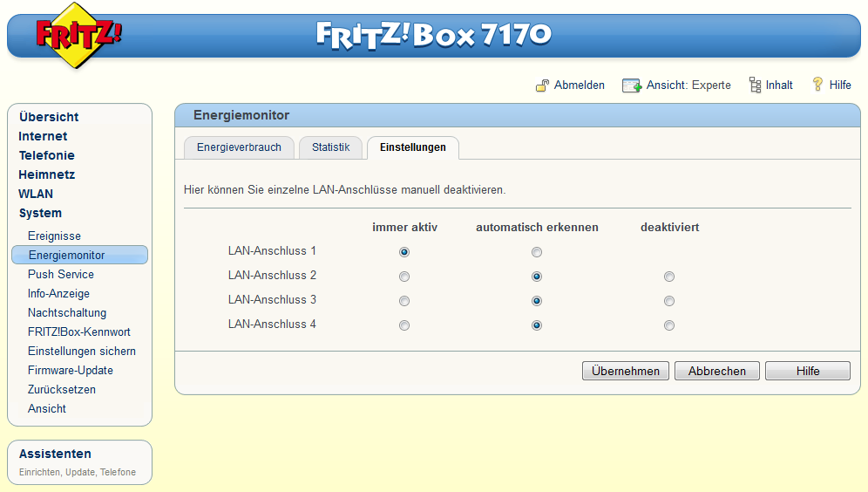Open the Inhalt contents link
The image size is (868, 492).
779,85
